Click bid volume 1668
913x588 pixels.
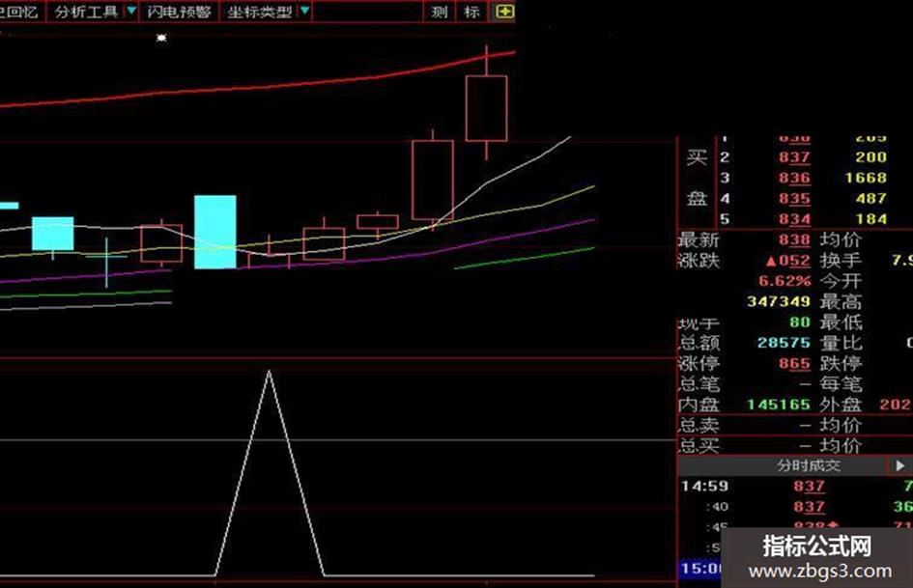point(866,178)
